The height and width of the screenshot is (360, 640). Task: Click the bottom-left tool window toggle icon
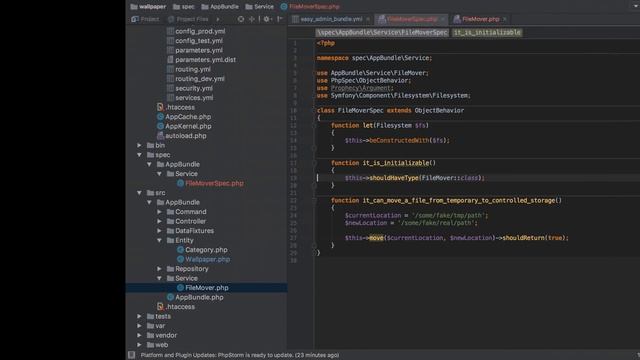pos(131,355)
